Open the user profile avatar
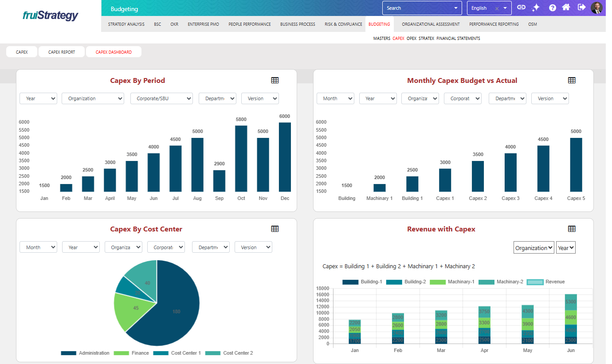 (596, 8)
